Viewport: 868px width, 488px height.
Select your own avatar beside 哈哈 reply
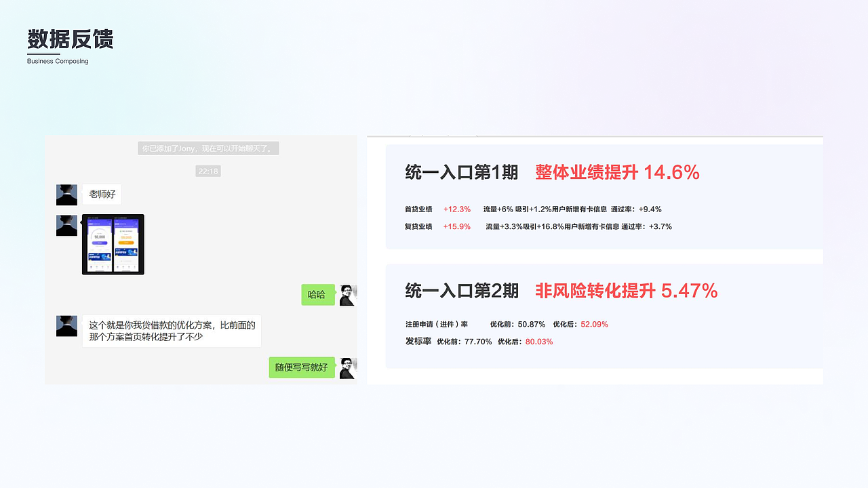[x=347, y=294]
